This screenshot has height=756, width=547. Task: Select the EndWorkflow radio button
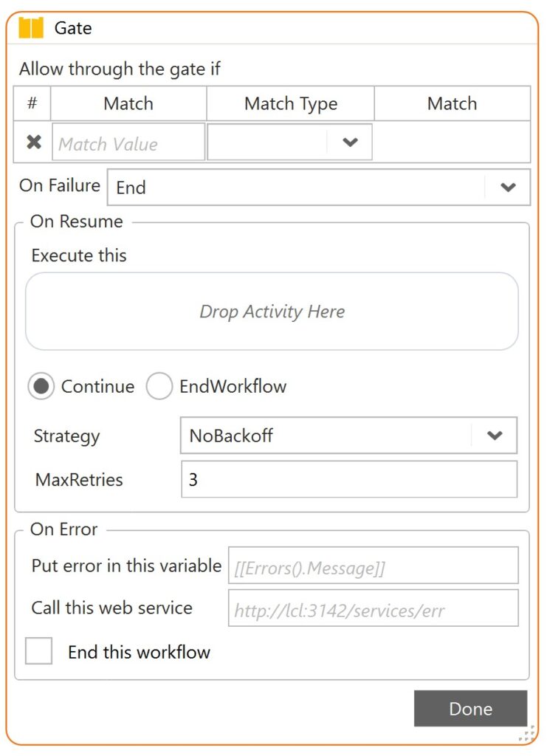(x=159, y=385)
